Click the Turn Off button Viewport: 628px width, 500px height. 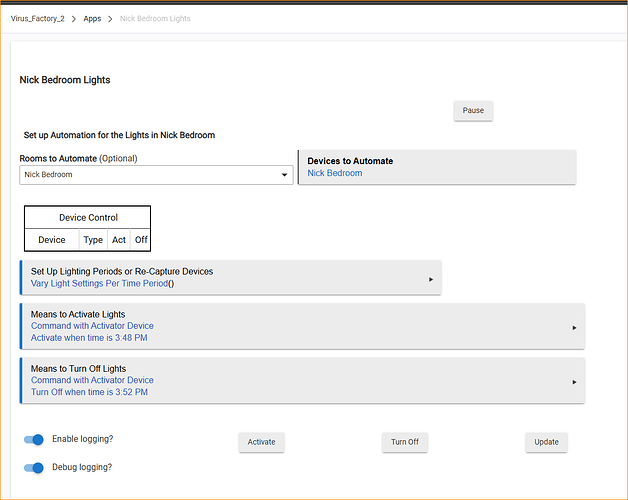tap(405, 442)
